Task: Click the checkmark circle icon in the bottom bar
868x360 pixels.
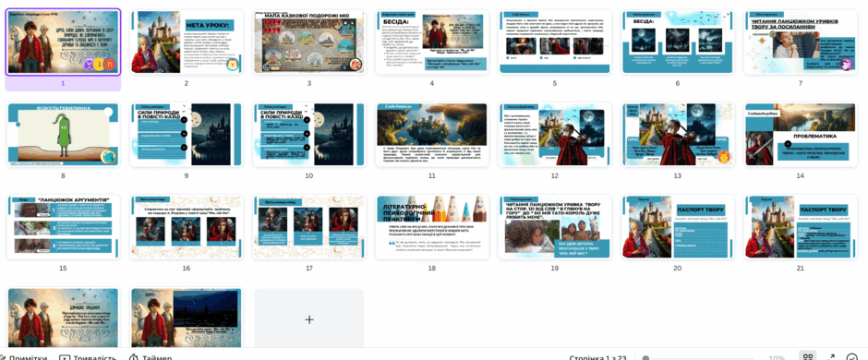Action: click(853, 357)
